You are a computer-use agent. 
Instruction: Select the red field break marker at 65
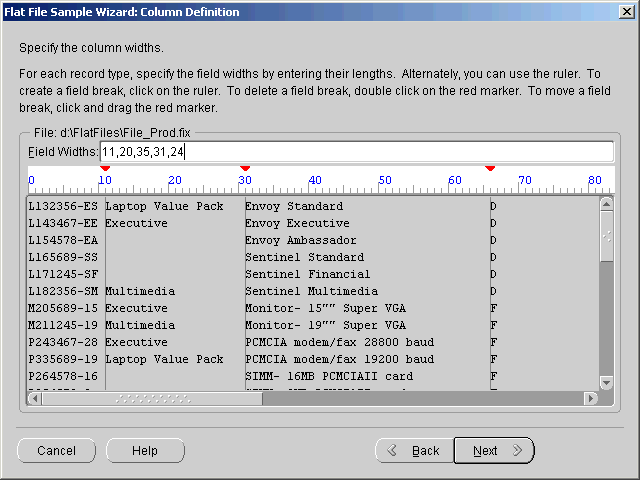click(490, 168)
